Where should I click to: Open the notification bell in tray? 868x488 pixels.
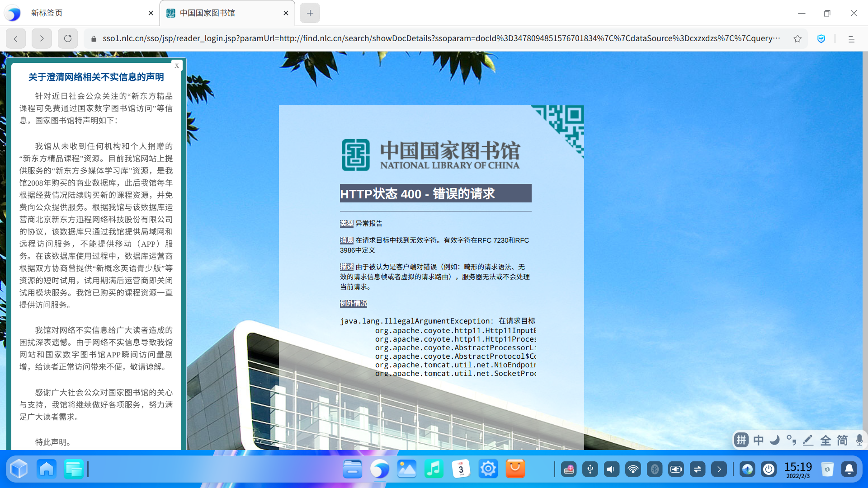click(x=849, y=469)
